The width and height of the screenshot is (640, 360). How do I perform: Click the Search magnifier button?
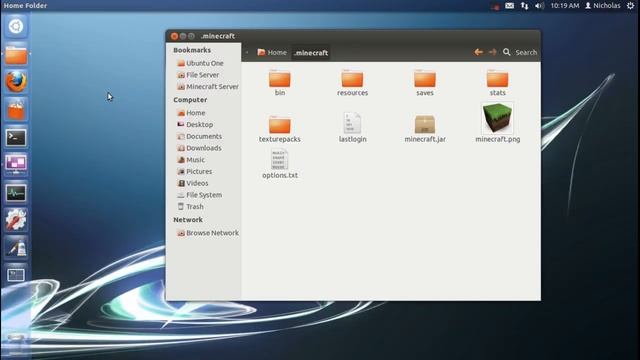coord(507,52)
